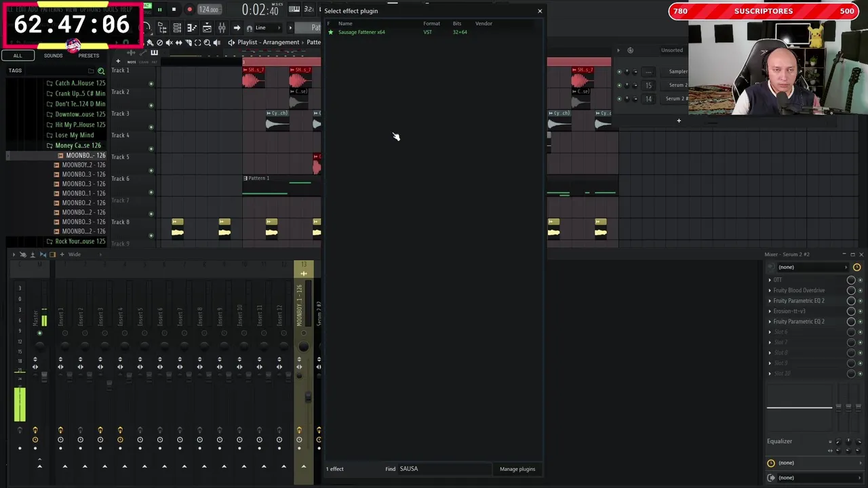The width and height of the screenshot is (868, 488).
Task: Select the Select tool in playlist toolbar
Action: (x=198, y=42)
